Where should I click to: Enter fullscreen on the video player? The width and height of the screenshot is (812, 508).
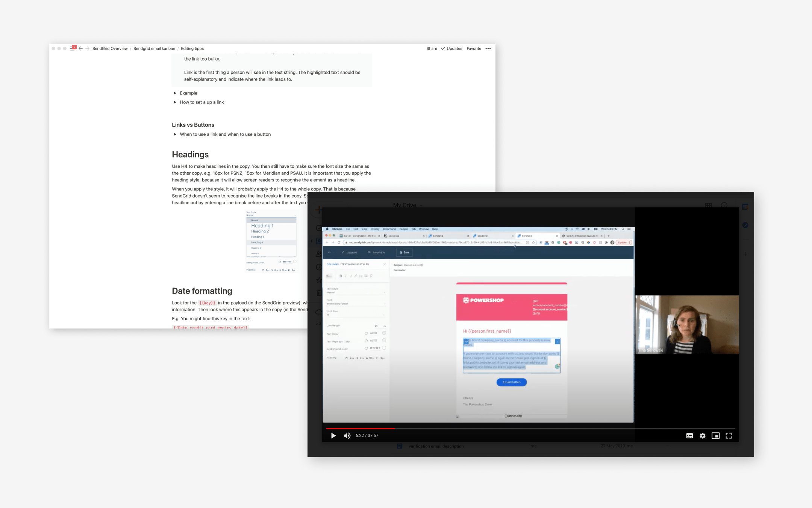pyautogui.click(x=729, y=435)
